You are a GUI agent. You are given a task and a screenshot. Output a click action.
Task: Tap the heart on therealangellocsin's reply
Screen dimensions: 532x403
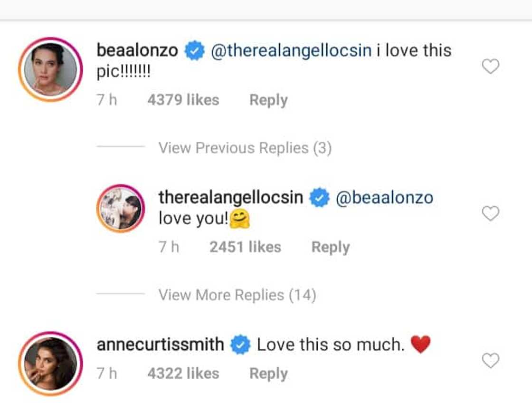pos(490,214)
